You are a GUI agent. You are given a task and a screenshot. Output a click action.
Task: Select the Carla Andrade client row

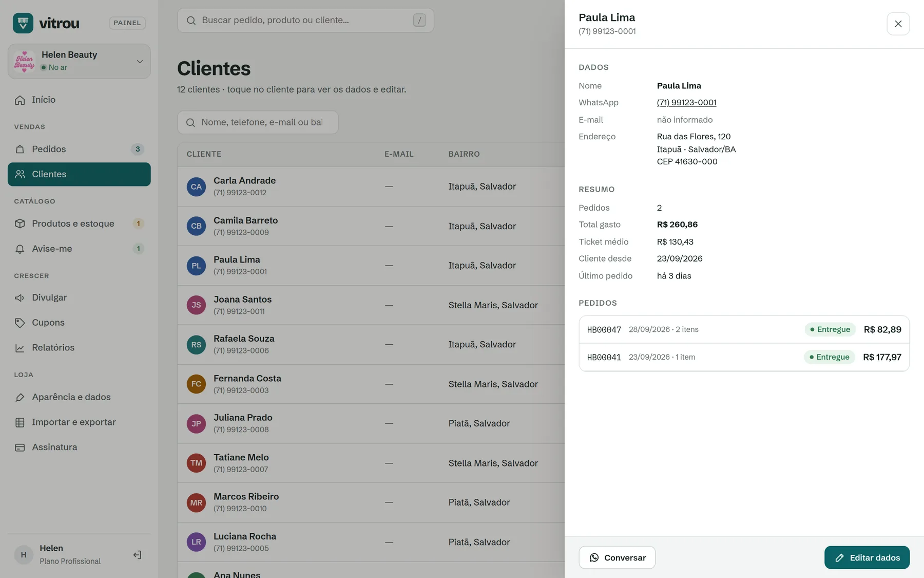tap(371, 187)
